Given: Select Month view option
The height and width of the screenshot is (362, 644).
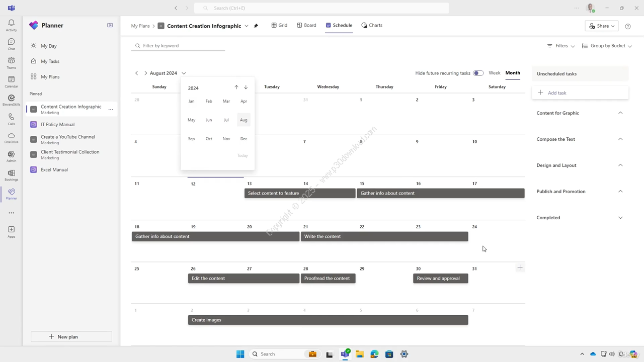Looking at the screenshot, I should click(x=512, y=73).
